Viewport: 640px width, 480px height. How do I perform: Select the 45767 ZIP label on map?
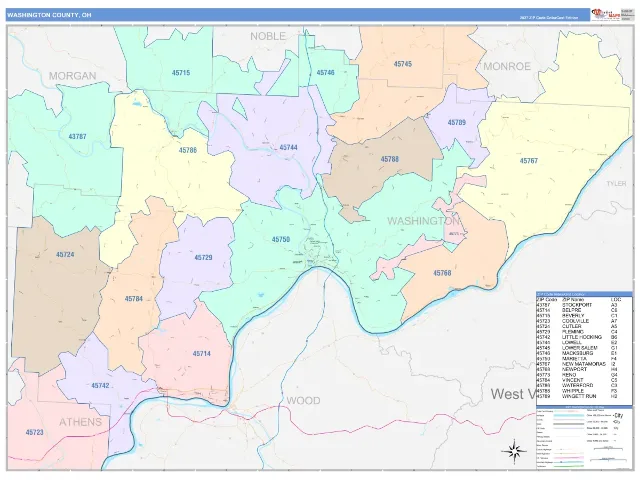[529, 161]
